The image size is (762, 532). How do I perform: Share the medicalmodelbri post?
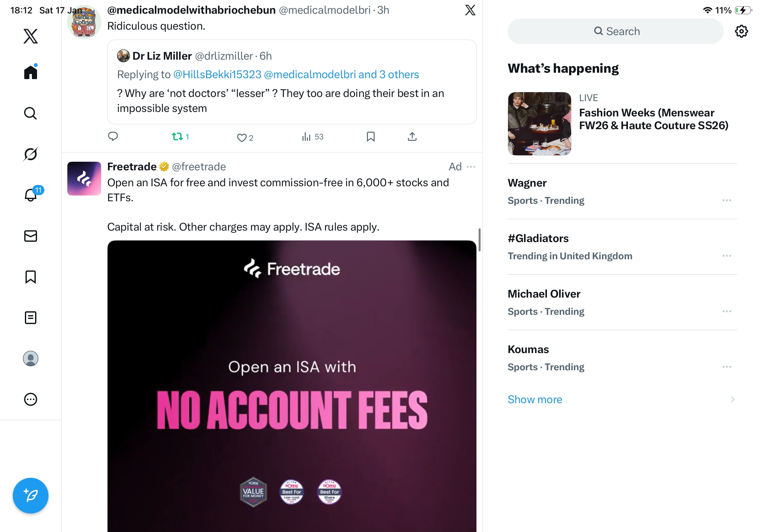click(x=412, y=137)
